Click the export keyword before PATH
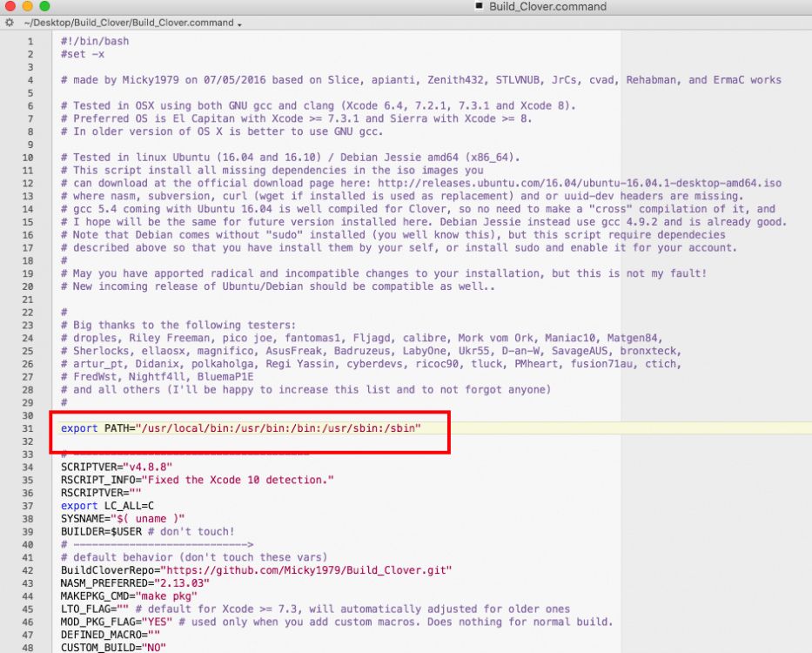Viewport: 812px width, 653px height. pyautogui.click(x=79, y=428)
